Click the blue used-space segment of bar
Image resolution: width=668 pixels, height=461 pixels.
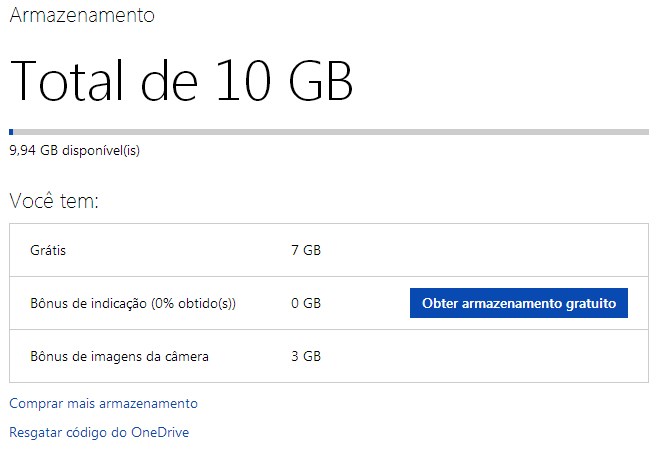(11, 132)
